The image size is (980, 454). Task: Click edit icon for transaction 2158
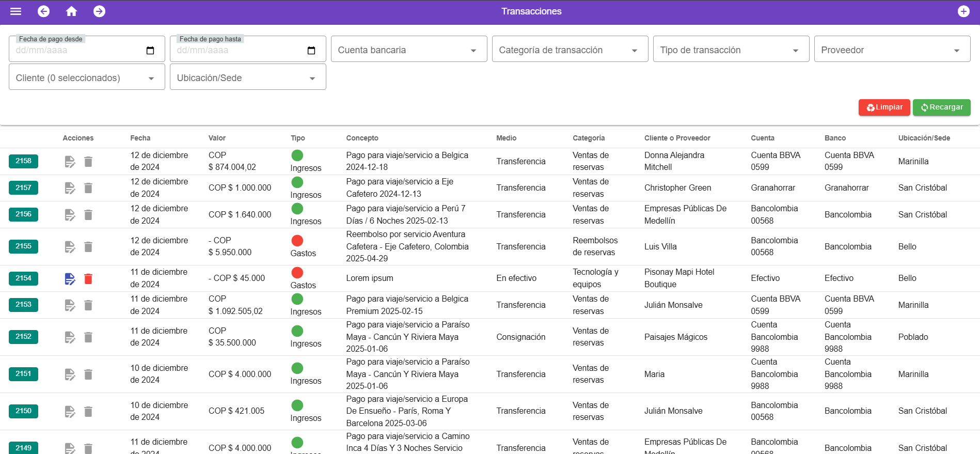tap(70, 162)
